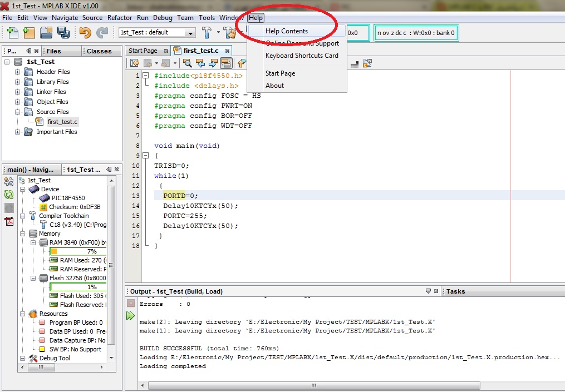Click the RAM 7% usage bar

click(78, 251)
